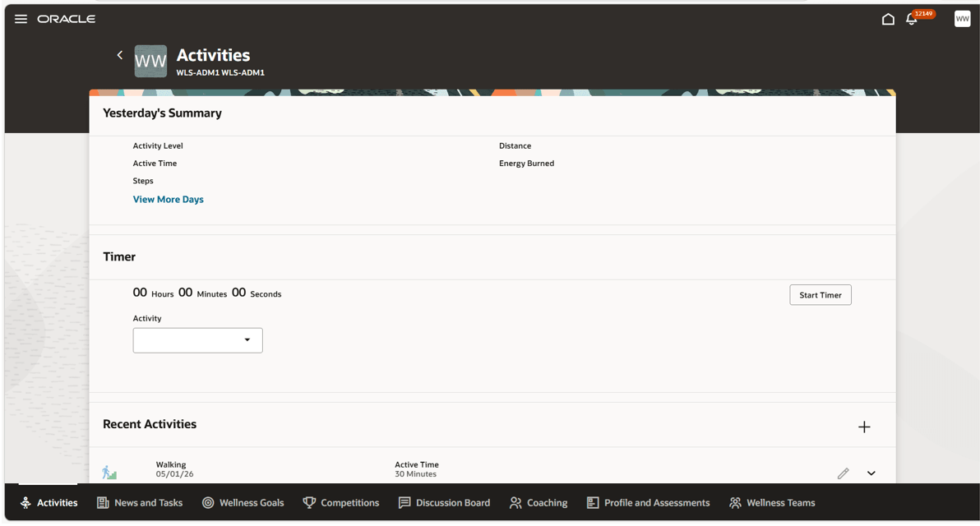The image size is (980, 526).
Task: Click the Walking activity name
Action: click(171, 465)
